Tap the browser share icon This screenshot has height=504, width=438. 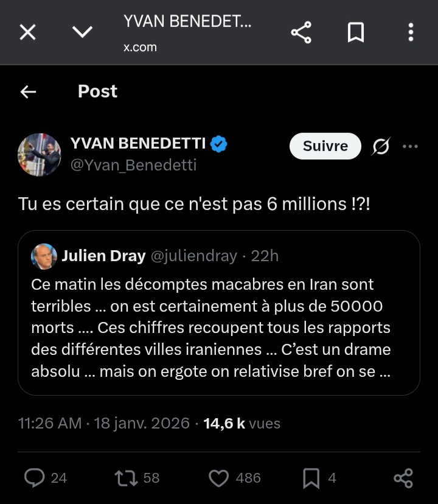(x=301, y=32)
